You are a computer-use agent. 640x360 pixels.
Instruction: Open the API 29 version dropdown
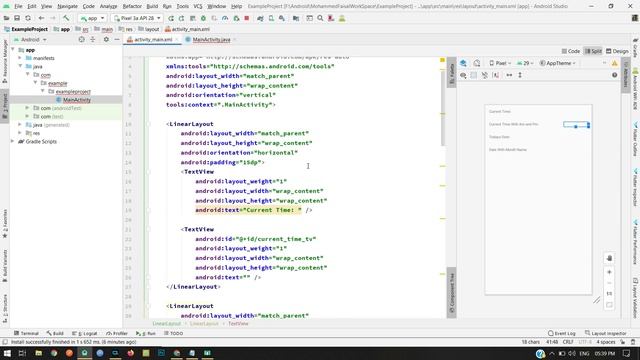point(525,63)
